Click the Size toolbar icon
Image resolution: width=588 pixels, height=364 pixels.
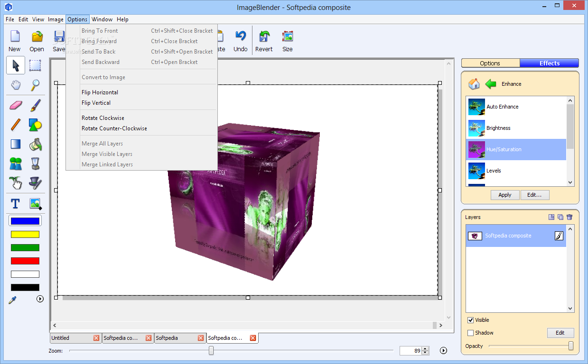coord(288,37)
